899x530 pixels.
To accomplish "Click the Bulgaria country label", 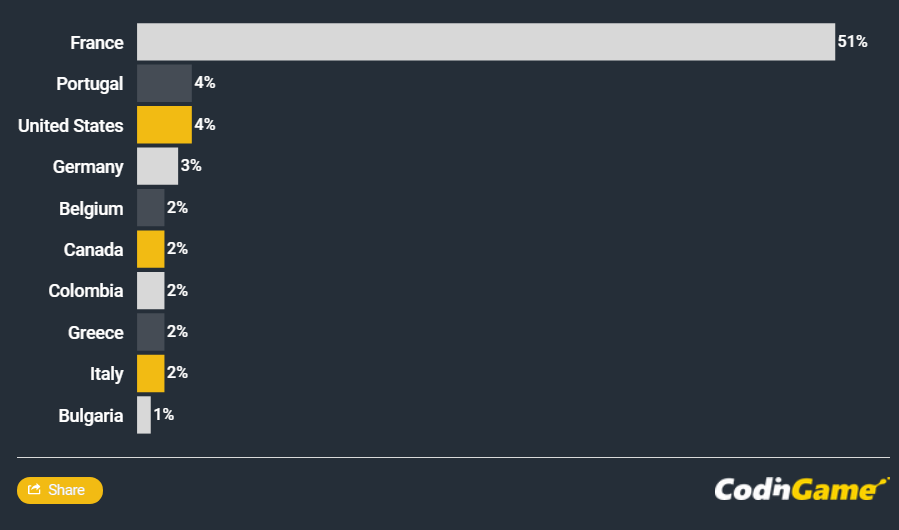I will 91,416.
